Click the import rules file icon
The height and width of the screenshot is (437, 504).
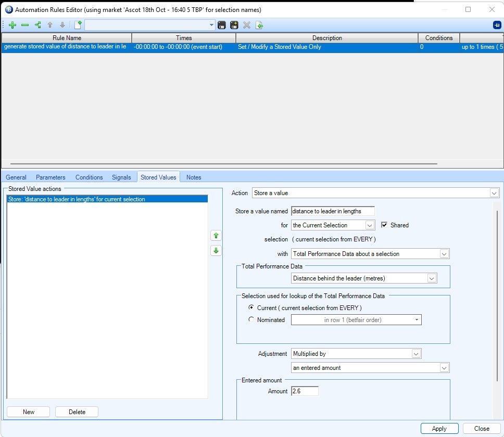click(259, 25)
